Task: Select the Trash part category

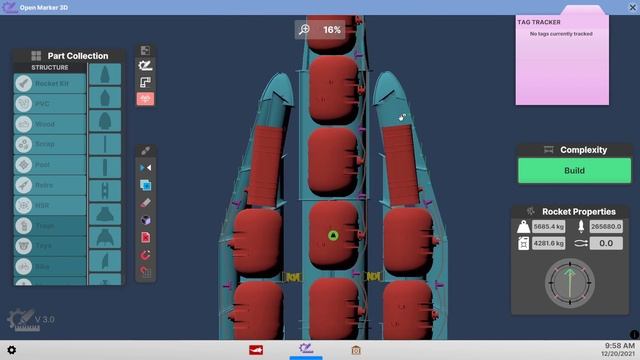Action: (x=50, y=225)
